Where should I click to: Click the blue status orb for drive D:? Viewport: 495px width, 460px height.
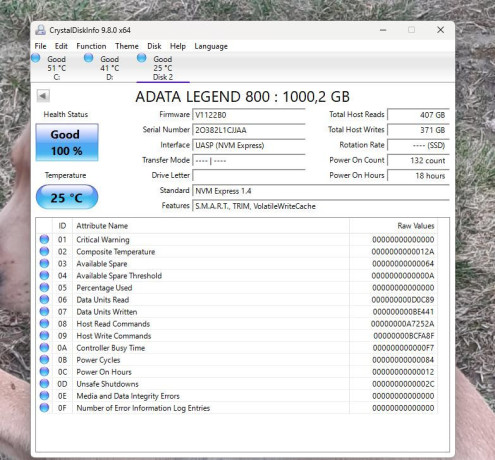click(89, 58)
